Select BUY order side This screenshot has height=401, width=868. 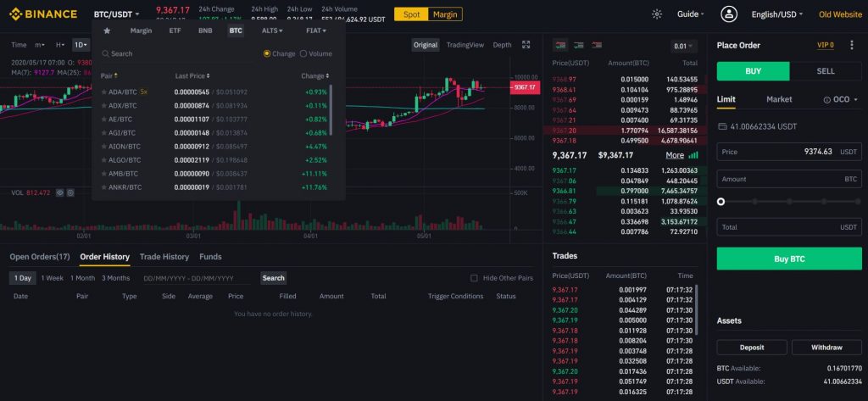click(x=753, y=71)
